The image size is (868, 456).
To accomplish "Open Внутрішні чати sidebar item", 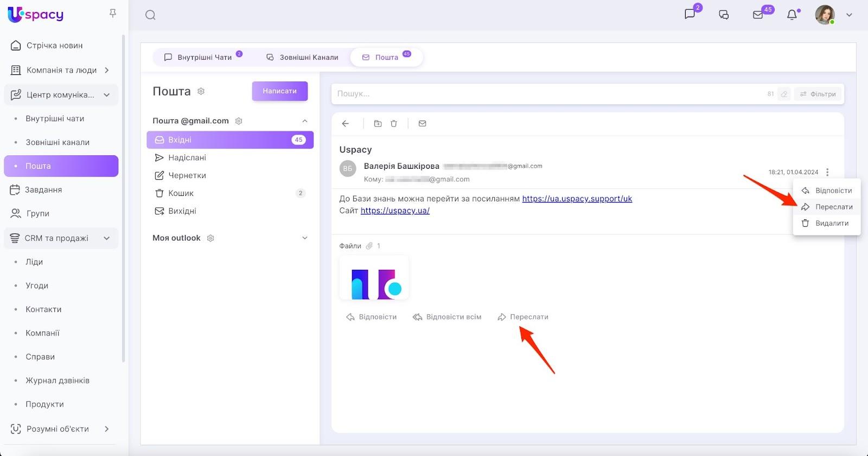I will [x=55, y=118].
